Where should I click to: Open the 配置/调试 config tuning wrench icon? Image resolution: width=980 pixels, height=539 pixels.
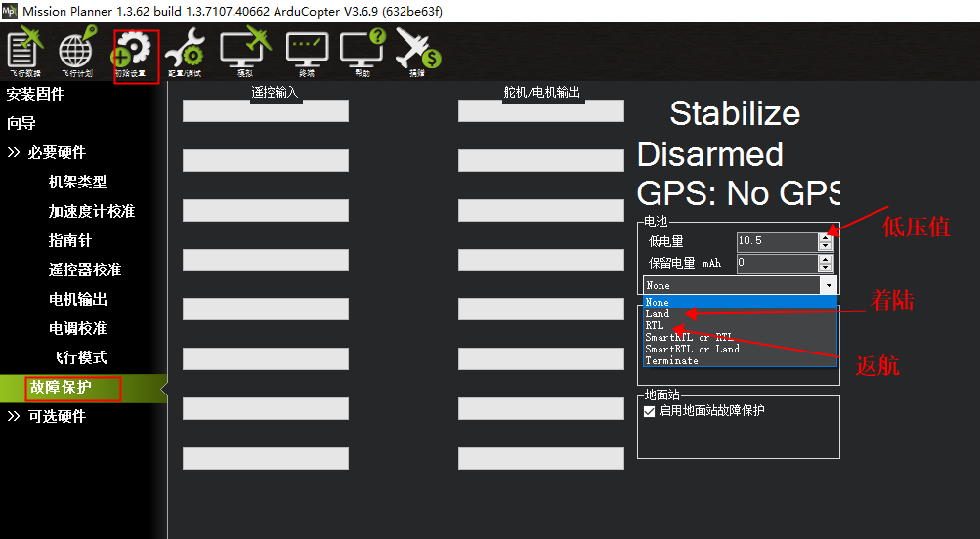185,53
